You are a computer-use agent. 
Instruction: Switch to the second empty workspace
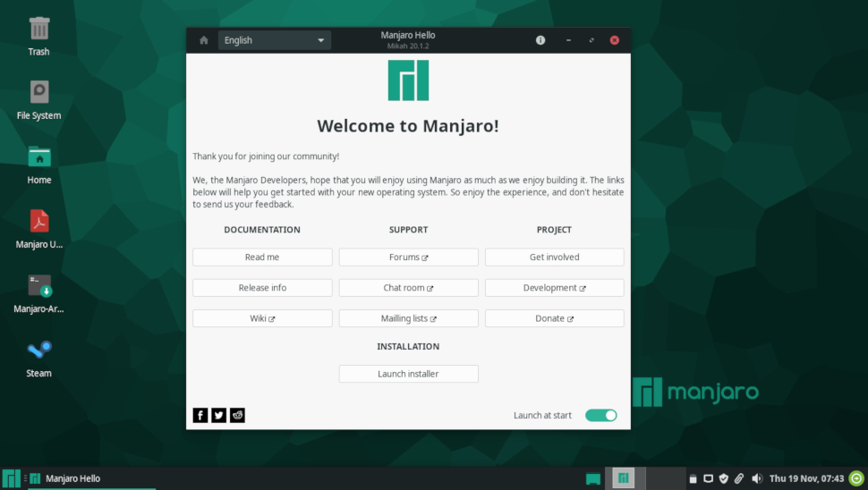point(666,478)
